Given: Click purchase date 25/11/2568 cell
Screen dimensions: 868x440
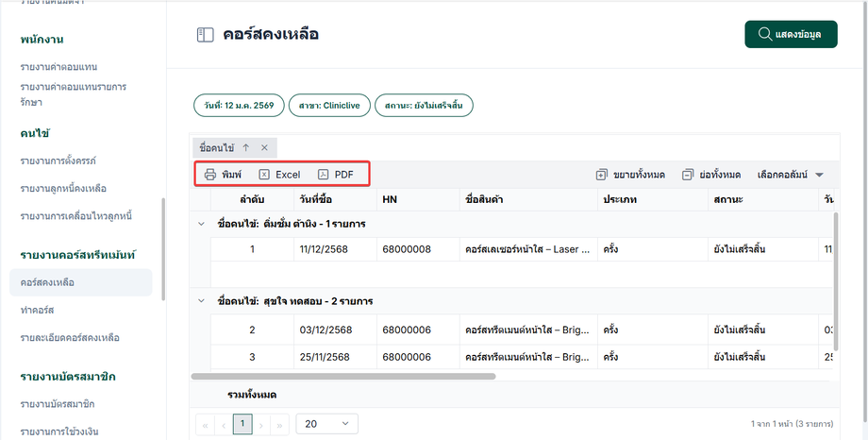Looking at the screenshot, I should 336,357.
